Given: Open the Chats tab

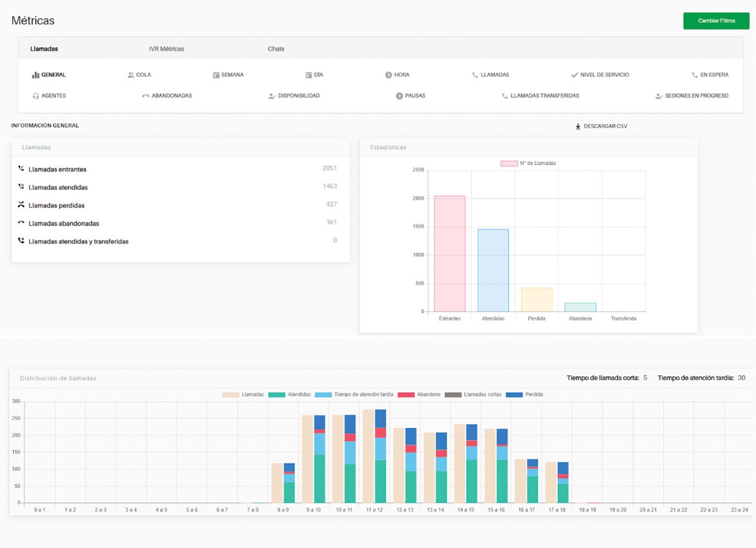Looking at the screenshot, I should click(276, 49).
